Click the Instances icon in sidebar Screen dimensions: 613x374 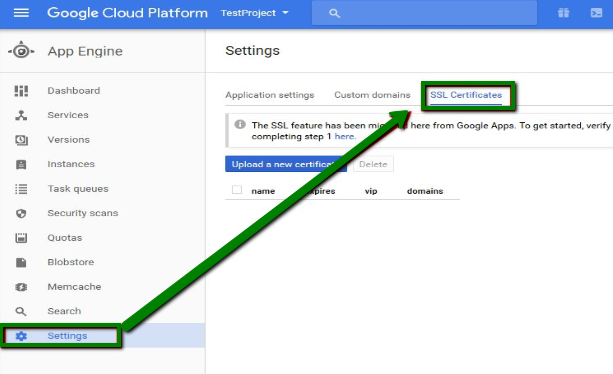[x=21, y=164]
